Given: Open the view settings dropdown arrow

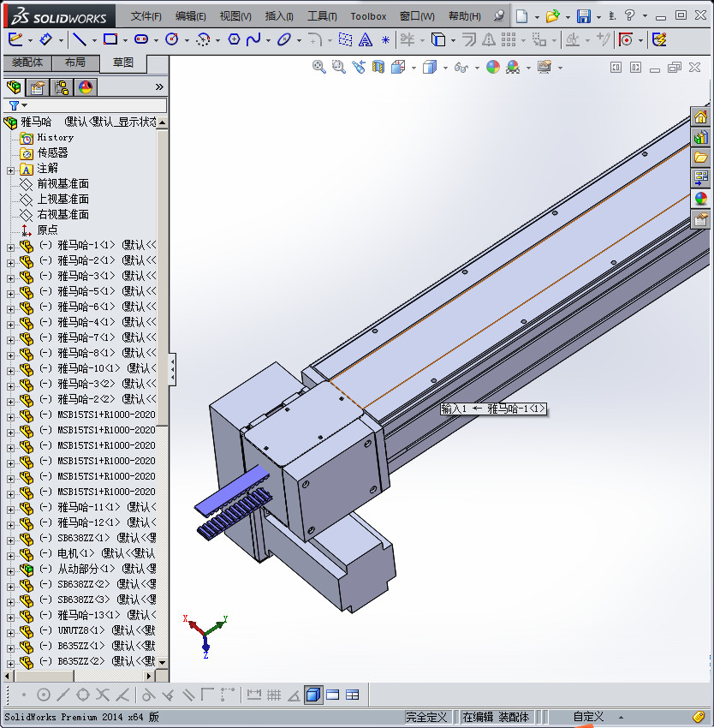Looking at the screenshot, I should (561, 68).
